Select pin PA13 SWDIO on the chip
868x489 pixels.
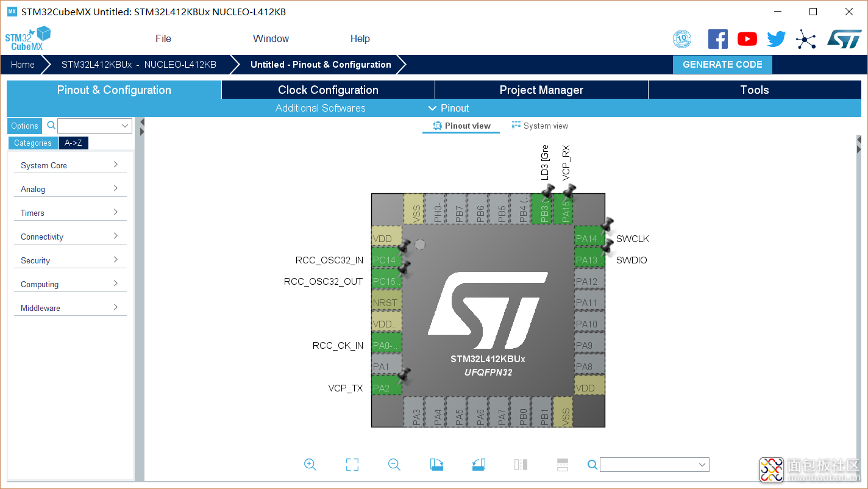pos(589,257)
